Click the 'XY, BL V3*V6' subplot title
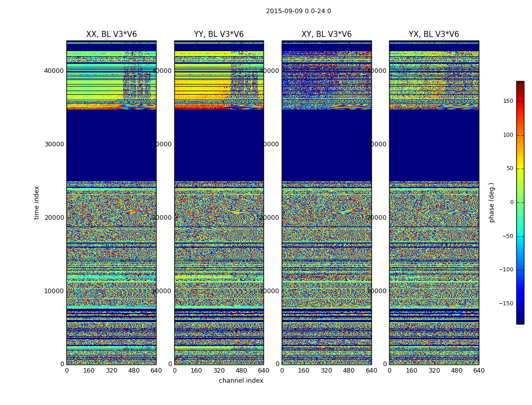532x405 pixels. 326,34
